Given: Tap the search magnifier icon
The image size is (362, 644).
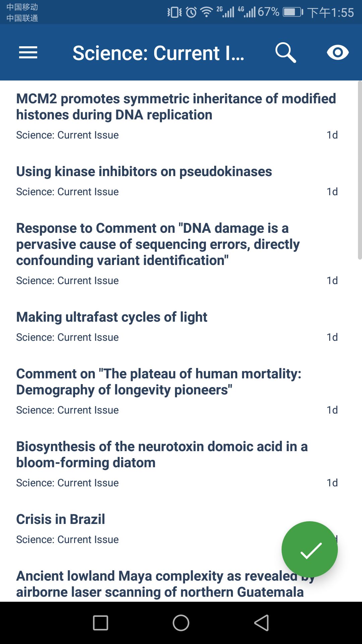Looking at the screenshot, I should tap(286, 53).
